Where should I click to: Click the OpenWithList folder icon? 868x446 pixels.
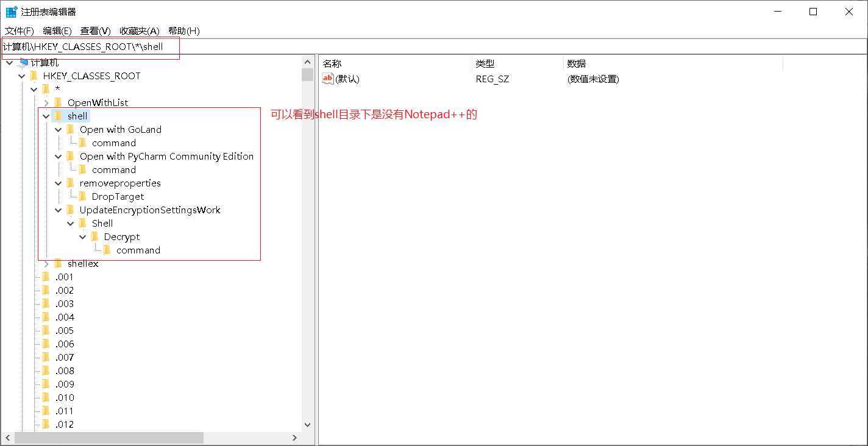tap(59, 102)
